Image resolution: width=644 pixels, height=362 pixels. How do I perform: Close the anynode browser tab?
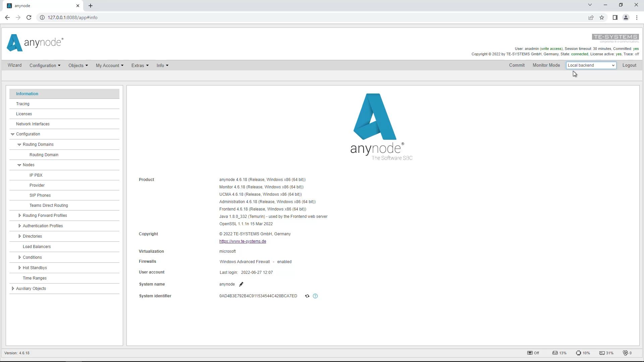(78, 6)
